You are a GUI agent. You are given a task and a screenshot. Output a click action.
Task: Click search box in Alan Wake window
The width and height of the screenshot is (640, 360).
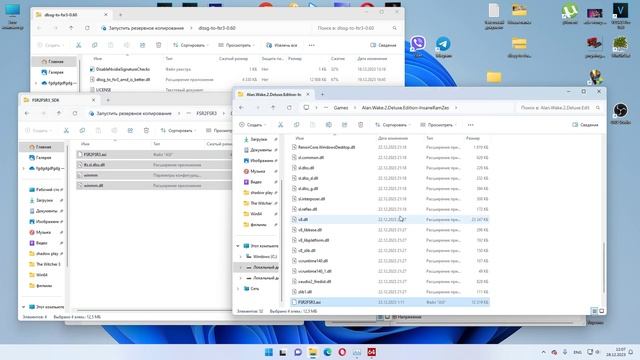(x=557, y=108)
